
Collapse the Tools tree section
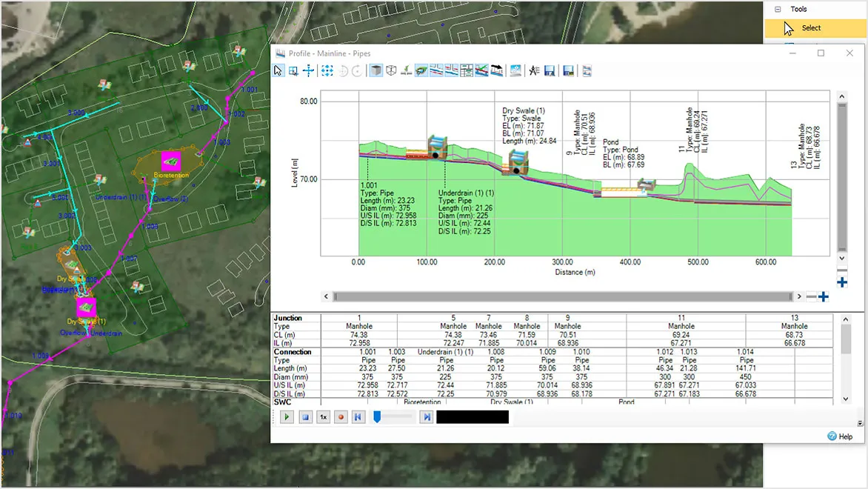coord(778,10)
